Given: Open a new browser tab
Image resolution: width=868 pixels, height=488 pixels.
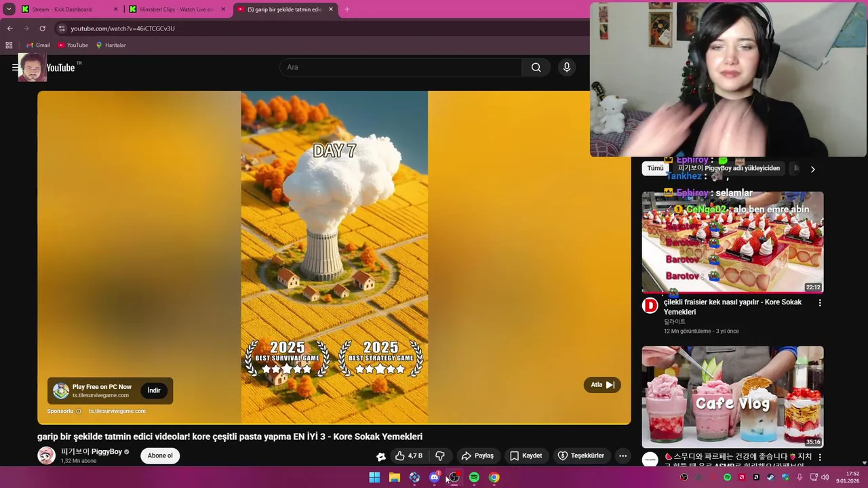Looking at the screenshot, I should (347, 9).
